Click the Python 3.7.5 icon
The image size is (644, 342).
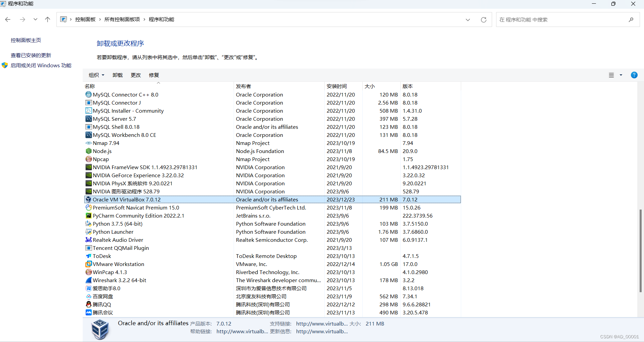[88, 224]
